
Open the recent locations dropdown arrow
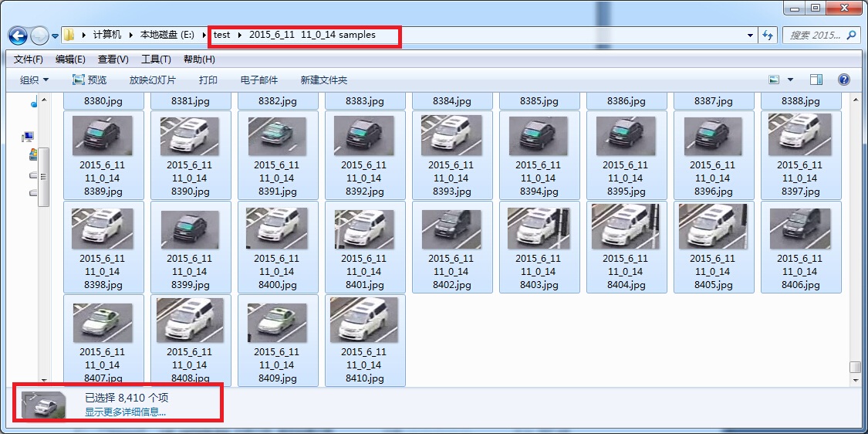pos(55,36)
